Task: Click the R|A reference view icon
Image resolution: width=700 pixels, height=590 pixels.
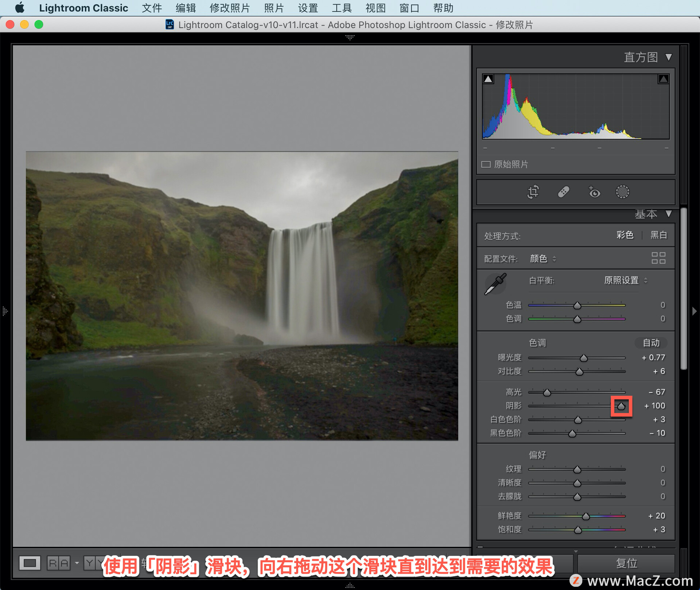Action: 59,563
